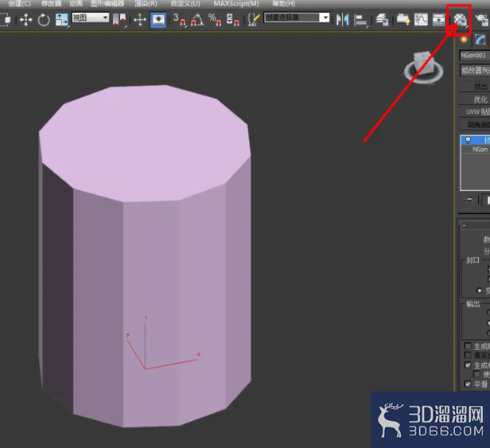490x448 pixels.
Task: Open the Curve Editor
Action: point(421,20)
